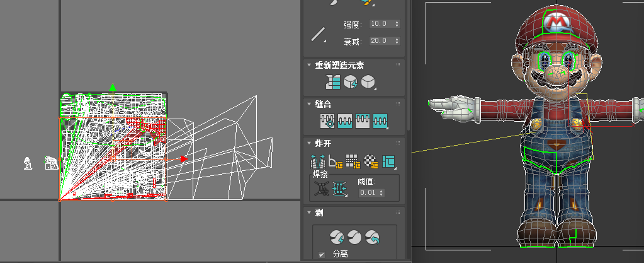Click the red X-axis gizmo arrow in UV editor
The height and width of the screenshot is (263, 644).
coord(184,159)
